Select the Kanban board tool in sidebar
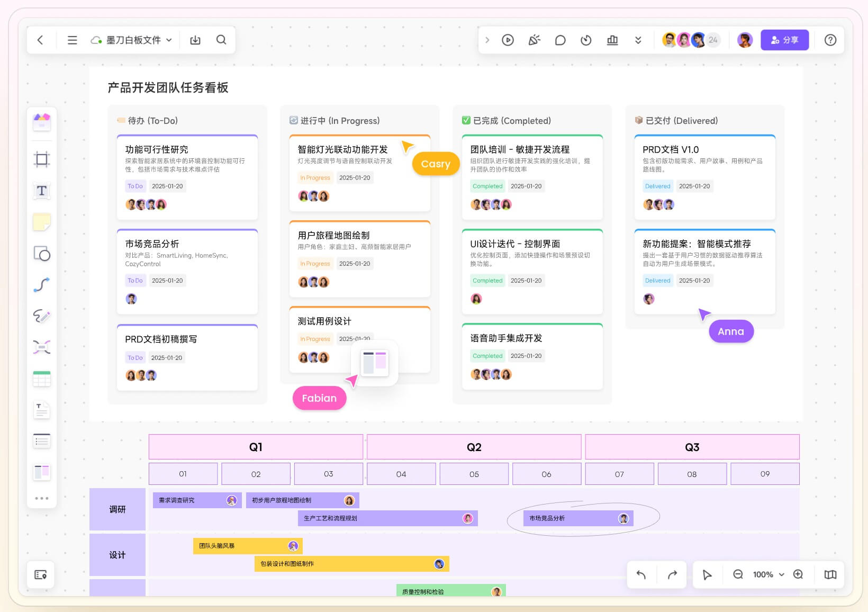Image resolution: width=868 pixels, height=612 pixels. click(x=42, y=472)
